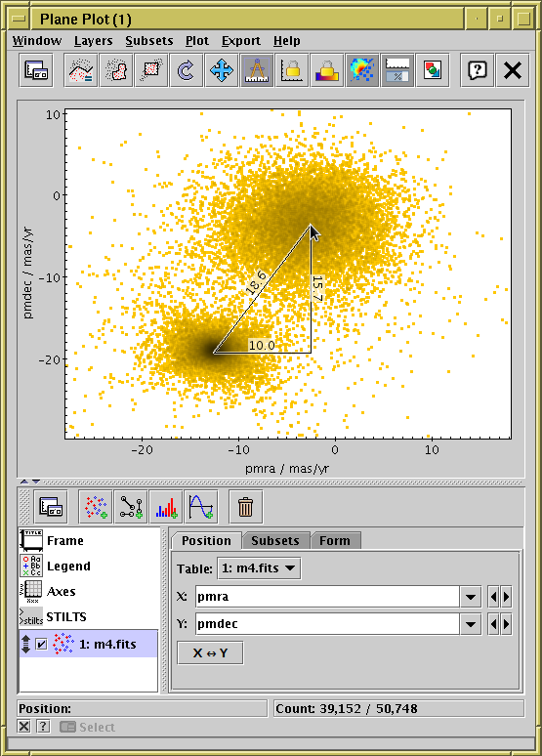Click next column arrow for X
This screenshot has width=542, height=756.
[506, 597]
